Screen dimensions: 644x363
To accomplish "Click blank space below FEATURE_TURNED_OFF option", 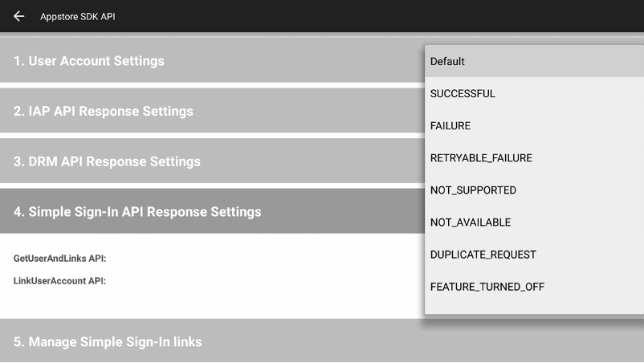I will point(533,308).
